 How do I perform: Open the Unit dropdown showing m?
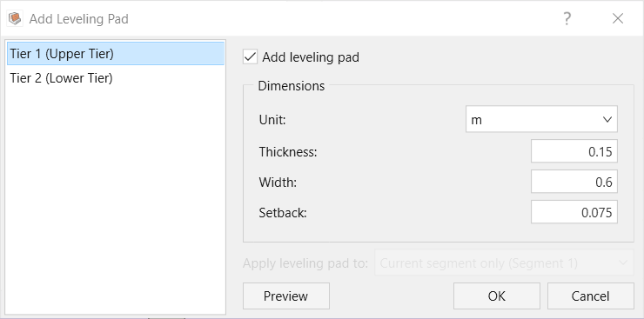[541, 119]
